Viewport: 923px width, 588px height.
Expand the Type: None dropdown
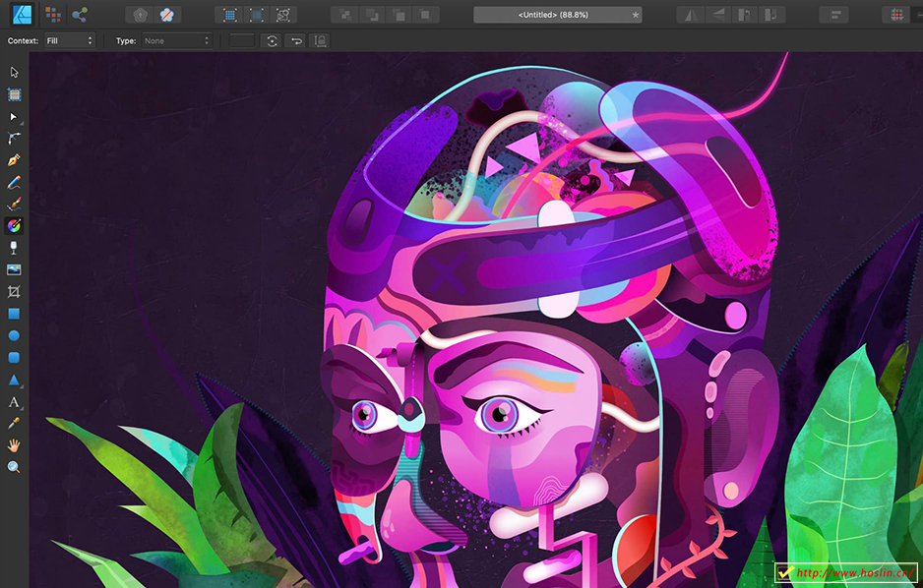point(175,40)
